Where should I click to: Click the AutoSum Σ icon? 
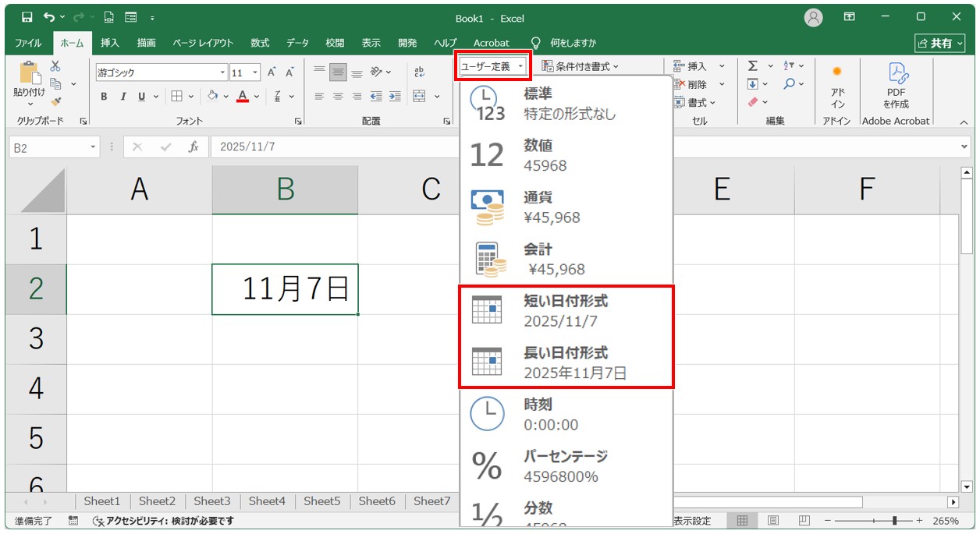pos(752,65)
